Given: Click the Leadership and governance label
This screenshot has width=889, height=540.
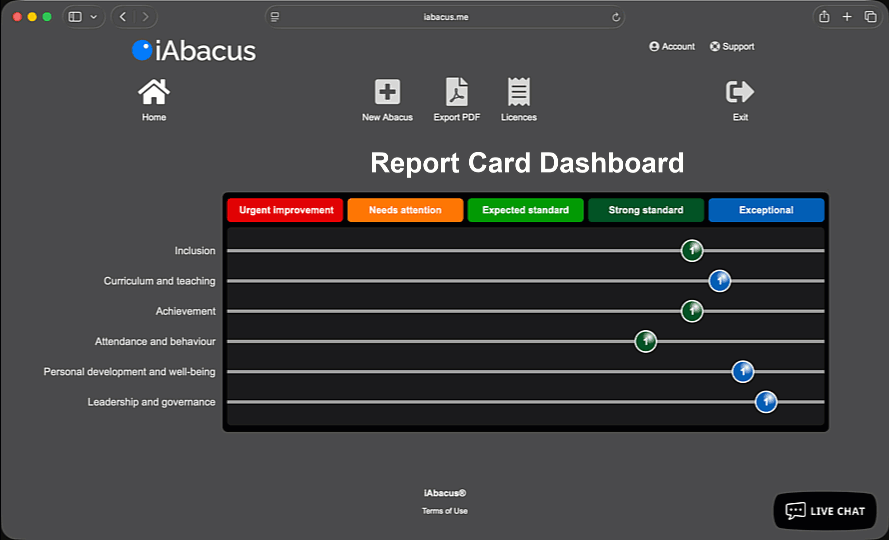Looking at the screenshot, I should [151, 402].
